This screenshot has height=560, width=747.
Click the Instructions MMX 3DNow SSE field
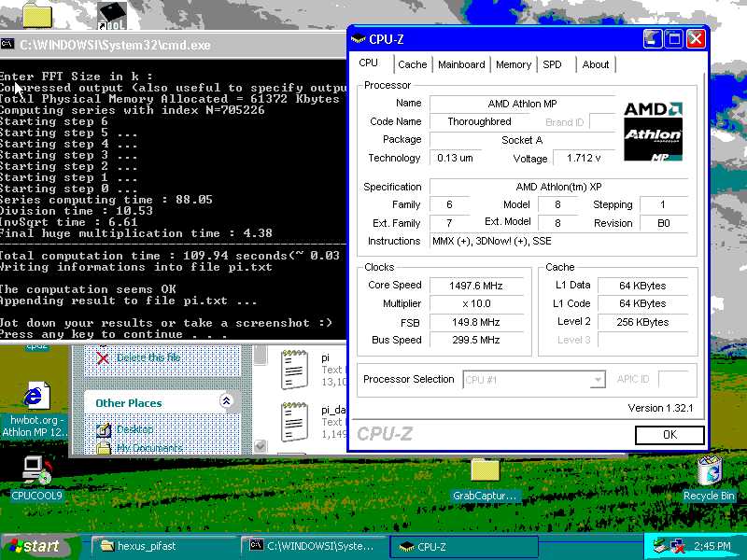coord(558,241)
